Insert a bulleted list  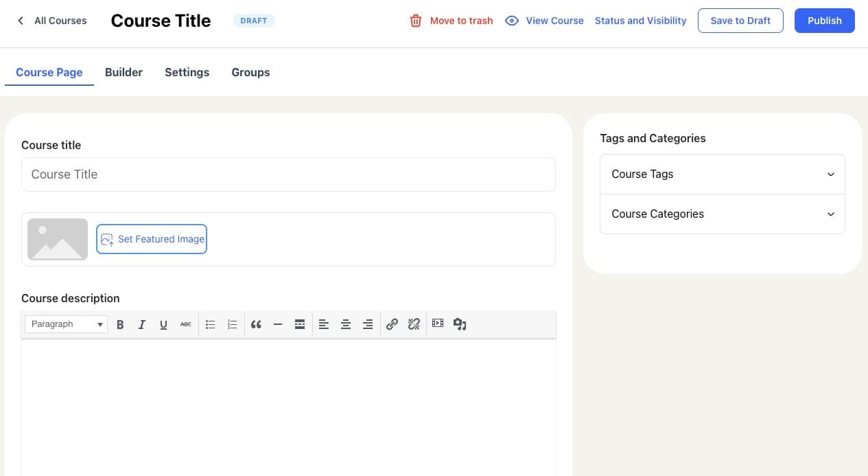tap(211, 324)
